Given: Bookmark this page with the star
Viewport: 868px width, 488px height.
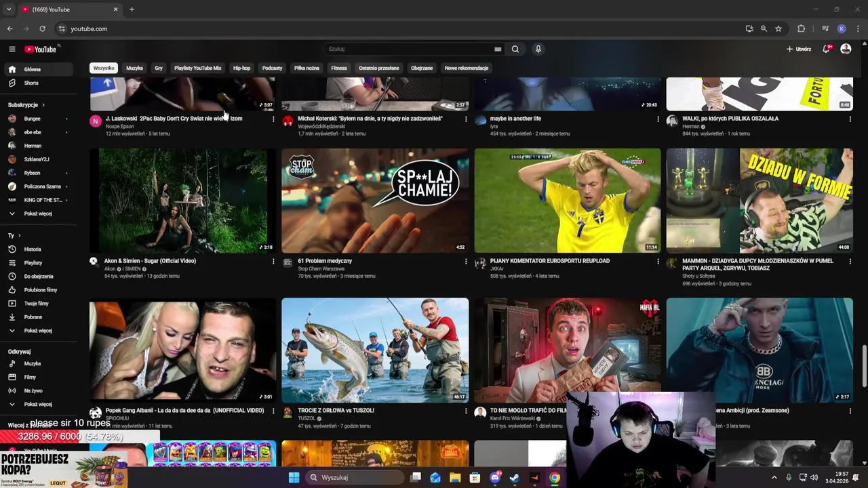Looking at the screenshot, I should point(778,28).
